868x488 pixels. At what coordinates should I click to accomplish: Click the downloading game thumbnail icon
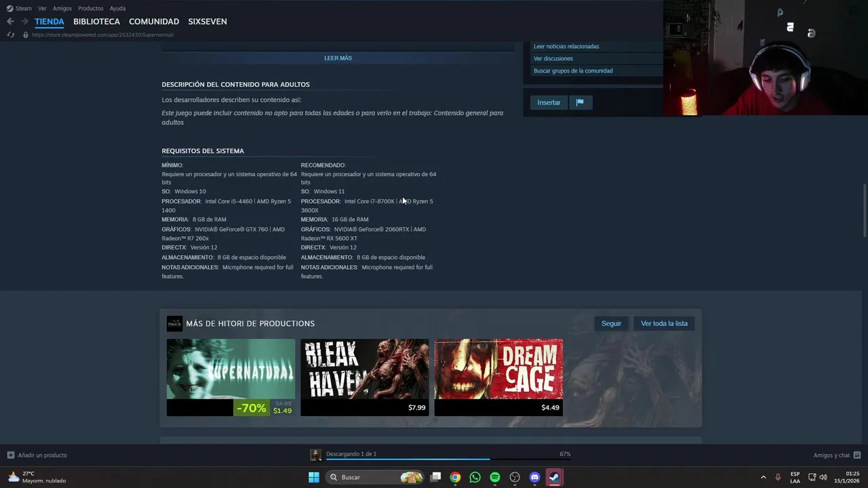(x=316, y=455)
